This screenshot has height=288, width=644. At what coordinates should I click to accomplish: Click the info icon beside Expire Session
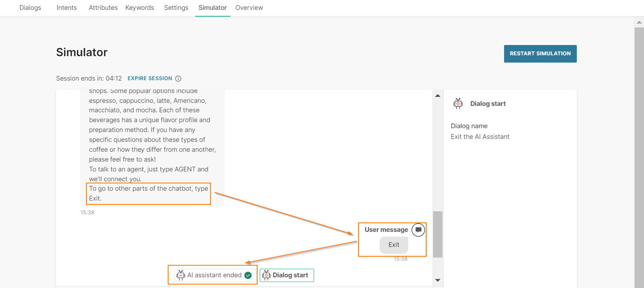click(178, 78)
